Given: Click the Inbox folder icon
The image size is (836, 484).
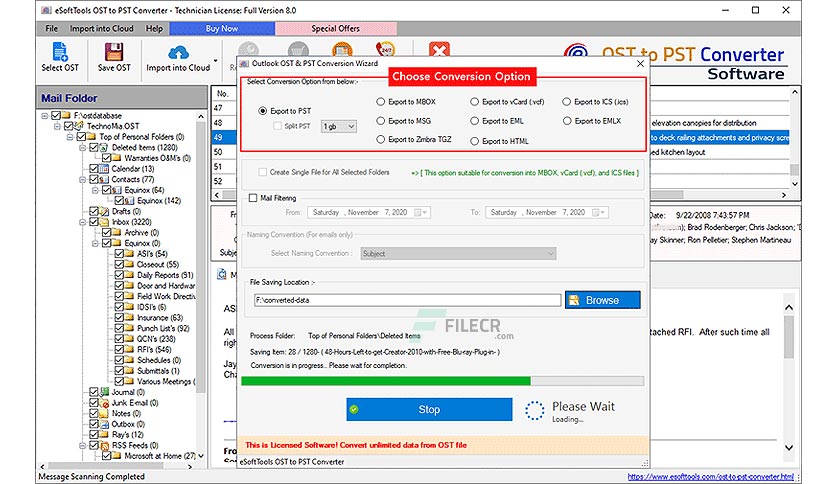Looking at the screenshot, I should [104, 222].
